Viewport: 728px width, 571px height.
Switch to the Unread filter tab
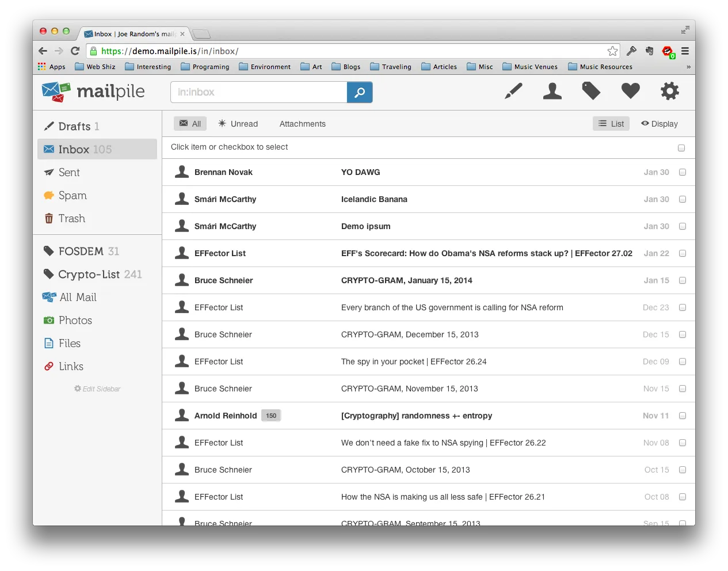pyautogui.click(x=238, y=123)
